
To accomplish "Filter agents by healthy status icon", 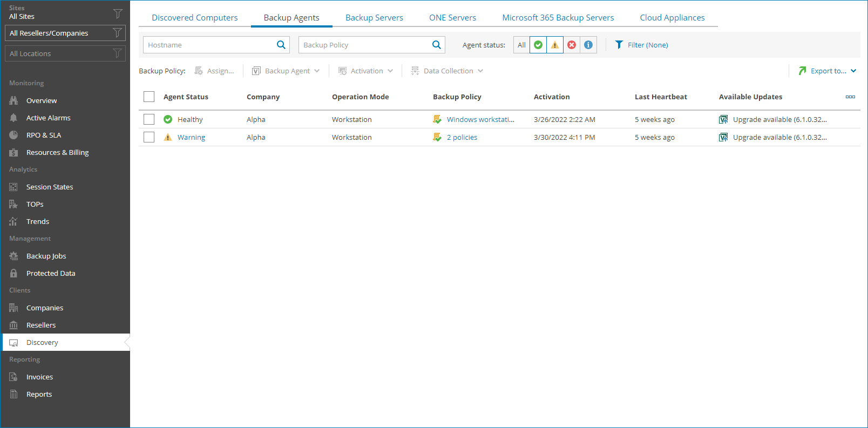I will tap(538, 45).
